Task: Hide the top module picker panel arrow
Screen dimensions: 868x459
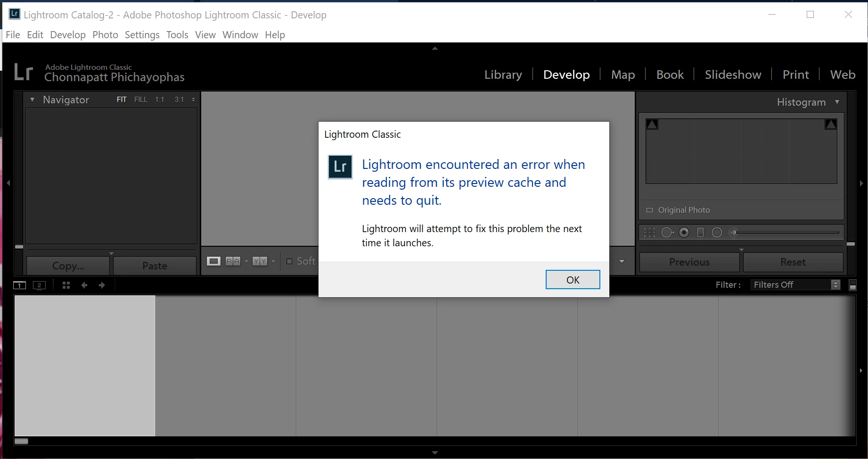Action: [x=435, y=48]
